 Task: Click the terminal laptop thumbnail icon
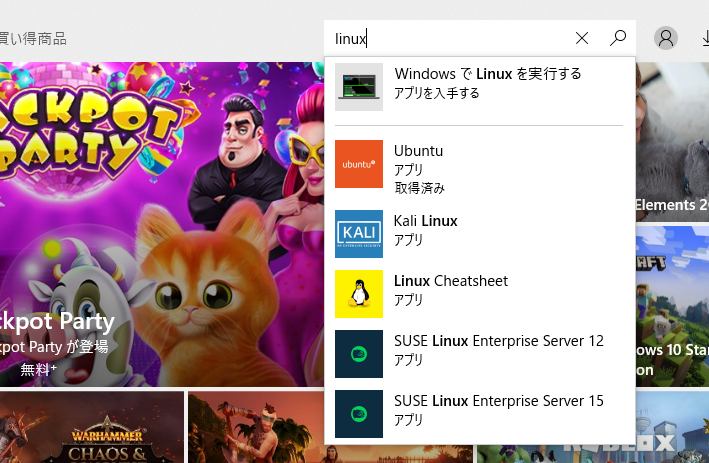click(359, 87)
